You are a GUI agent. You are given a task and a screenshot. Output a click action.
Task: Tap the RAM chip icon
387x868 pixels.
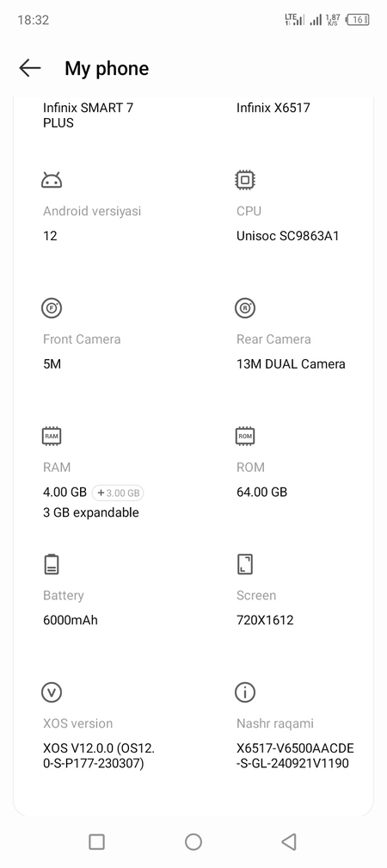(x=52, y=437)
